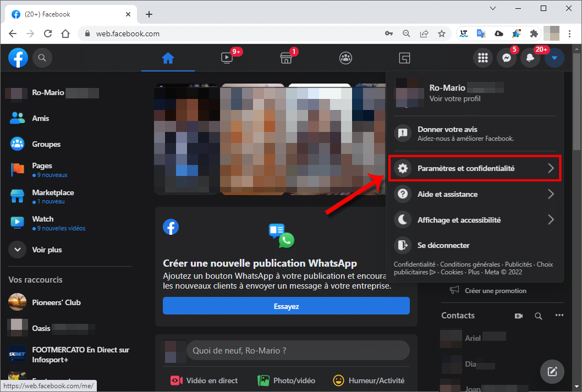Viewport: 582px width, 392px height.
Task: Click the Conditions générales footer link
Action: [470, 264]
